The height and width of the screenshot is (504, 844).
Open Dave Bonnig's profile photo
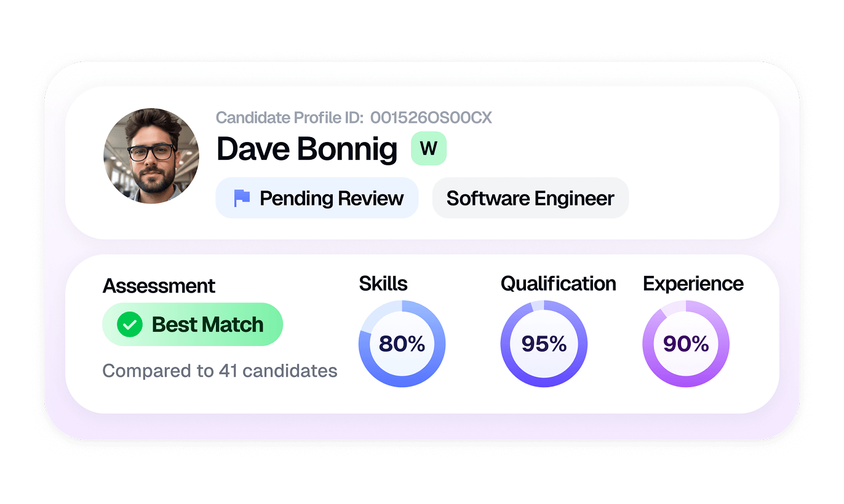point(151,156)
